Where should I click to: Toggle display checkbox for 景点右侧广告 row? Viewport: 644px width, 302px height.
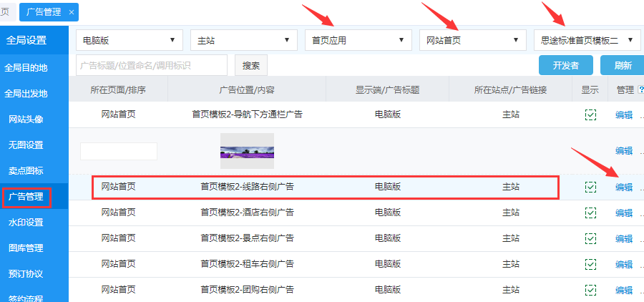tap(590, 238)
